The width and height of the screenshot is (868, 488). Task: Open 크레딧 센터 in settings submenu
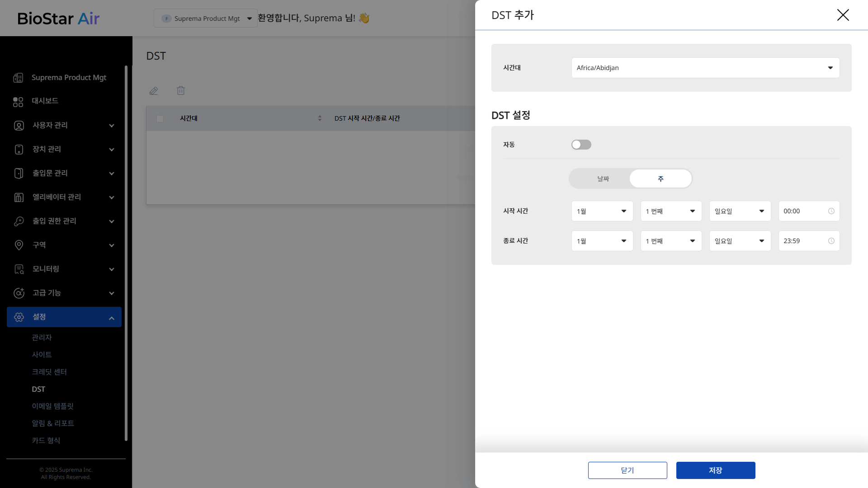(x=49, y=372)
